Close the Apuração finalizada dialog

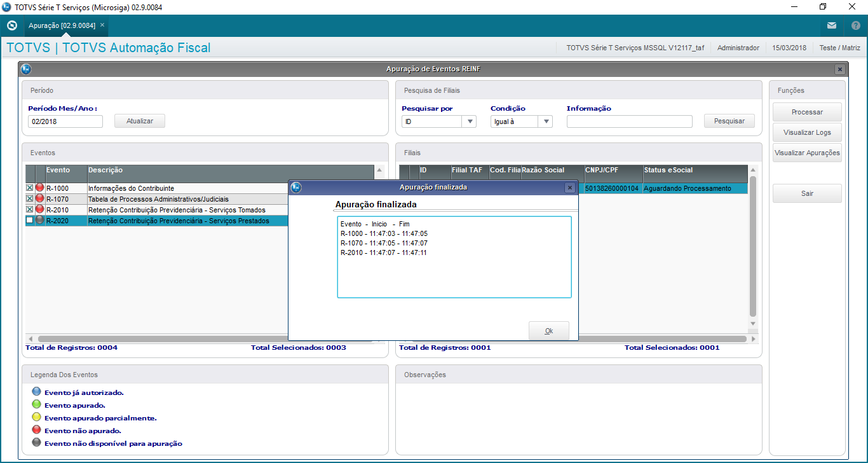point(570,188)
